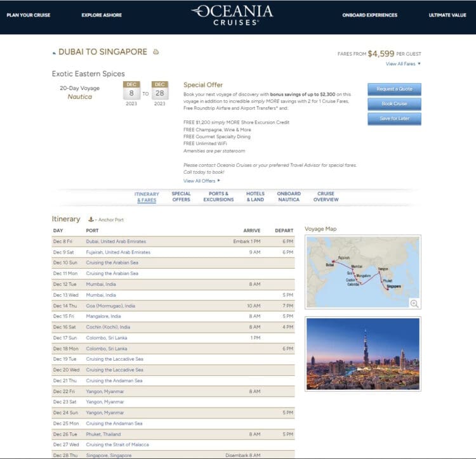Click the Oceania Cruises logo
The image size is (476, 459).
click(x=233, y=15)
